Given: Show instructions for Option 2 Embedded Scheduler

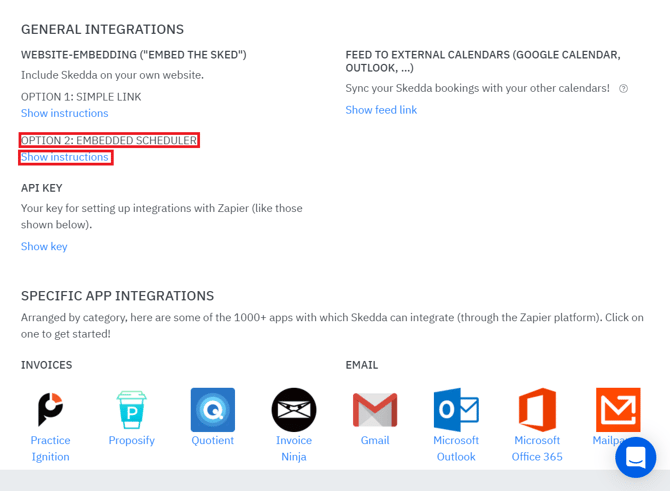Looking at the screenshot, I should (65, 157).
